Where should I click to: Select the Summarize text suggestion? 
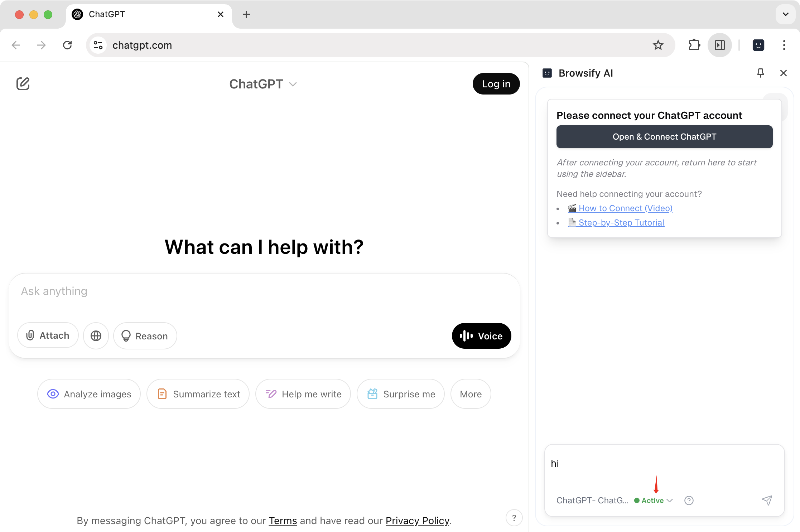(x=198, y=394)
